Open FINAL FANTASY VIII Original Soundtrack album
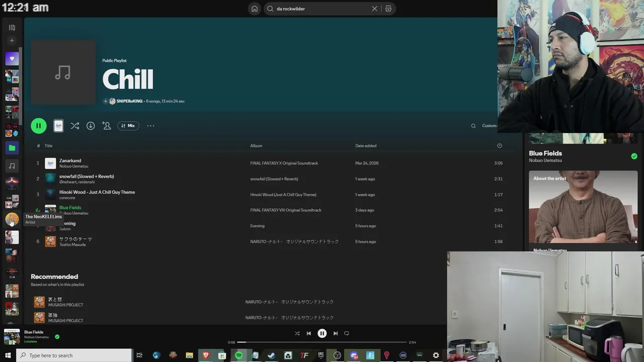644x362 pixels. point(286,210)
